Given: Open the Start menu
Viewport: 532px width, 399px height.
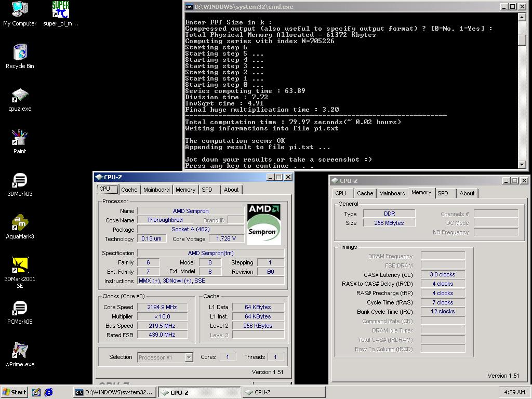Looking at the screenshot, I should click(x=14, y=392).
